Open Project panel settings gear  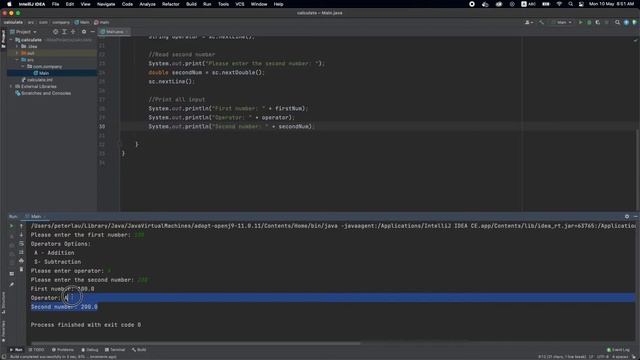[x=84, y=31]
